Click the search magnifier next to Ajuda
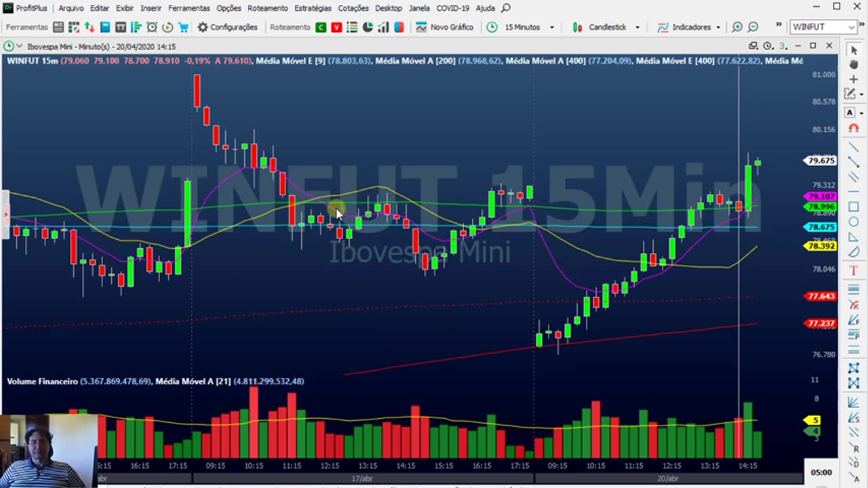The width and height of the screenshot is (868, 488). pyautogui.click(x=506, y=8)
